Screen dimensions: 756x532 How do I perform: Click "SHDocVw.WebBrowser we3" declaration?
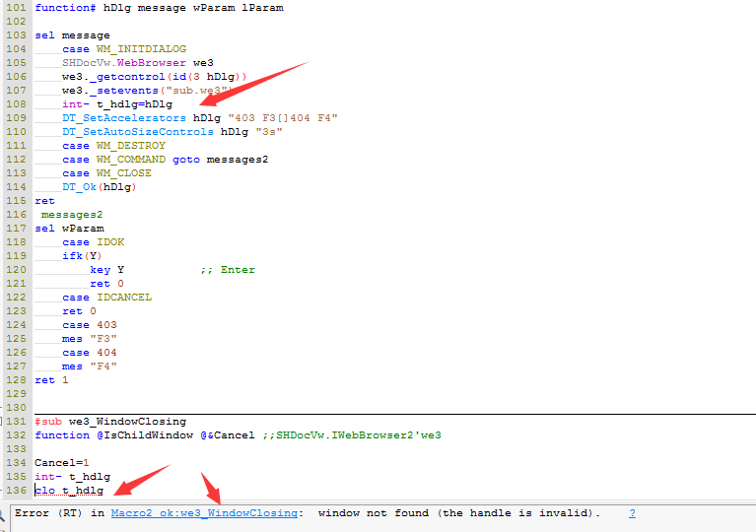pos(138,63)
